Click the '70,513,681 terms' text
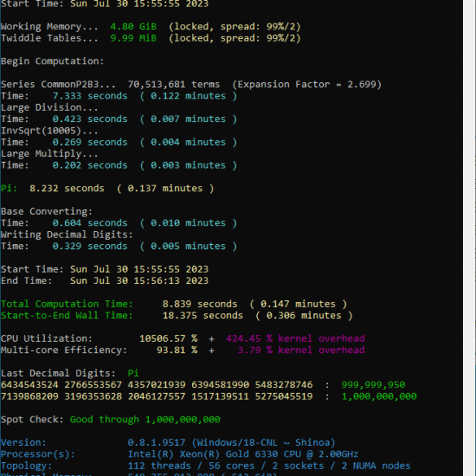The image size is (476, 476). coord(173,85)
